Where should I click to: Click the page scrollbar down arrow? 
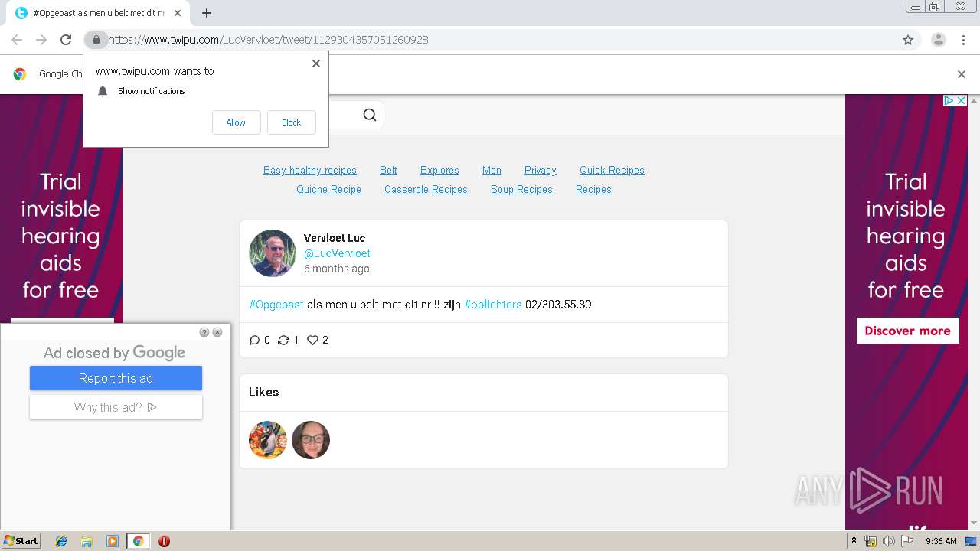coord(974,523)
